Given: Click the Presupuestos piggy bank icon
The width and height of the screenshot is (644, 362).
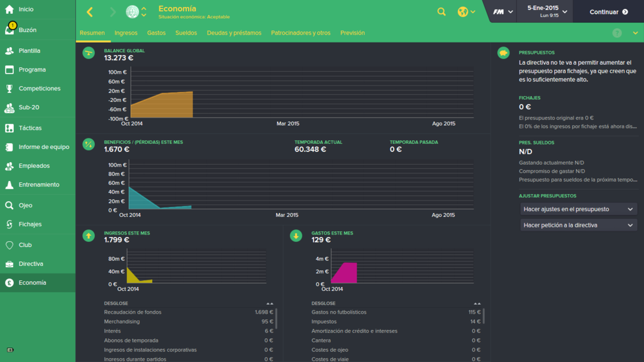Looking at the screenshot, I should pyautogui.click(x=504, y=53).
